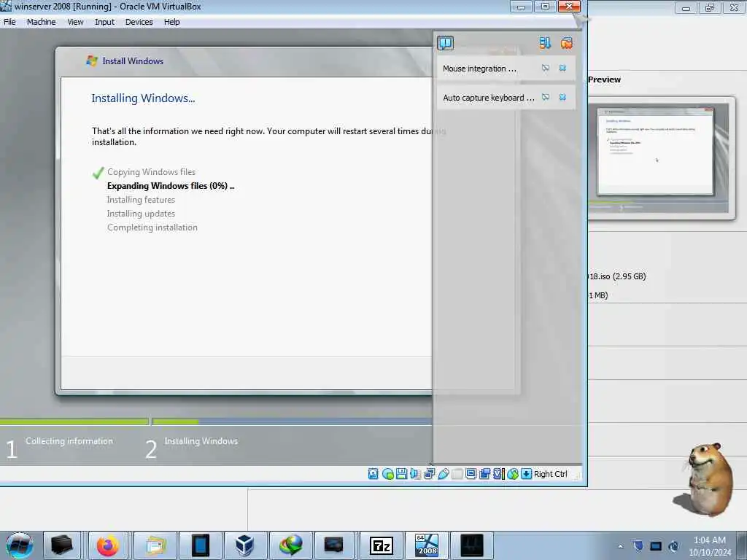Click the Installing Windows stage label
The width and height of the screenshot is (747, 560).
pos(201,441)
